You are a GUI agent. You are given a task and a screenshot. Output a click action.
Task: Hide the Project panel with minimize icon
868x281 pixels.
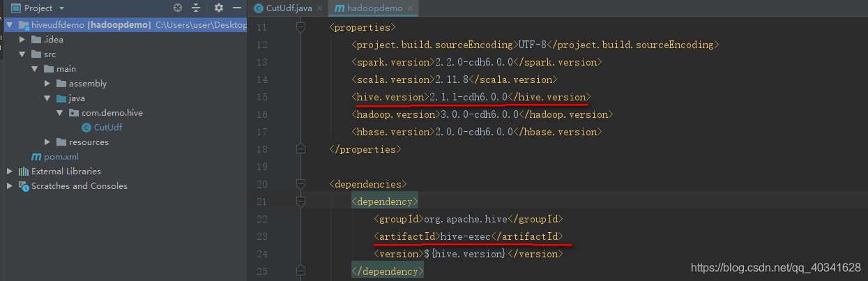(237, 8)
